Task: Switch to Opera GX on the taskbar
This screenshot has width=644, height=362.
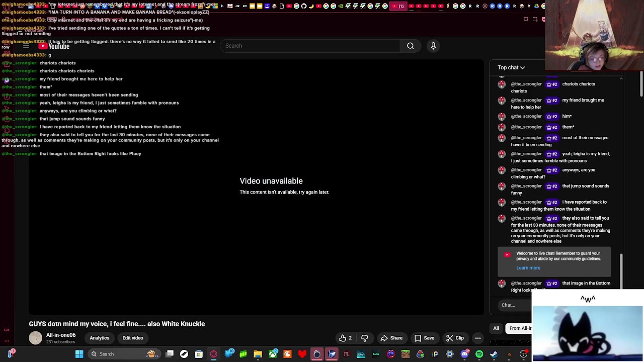Action: point(213,354)
